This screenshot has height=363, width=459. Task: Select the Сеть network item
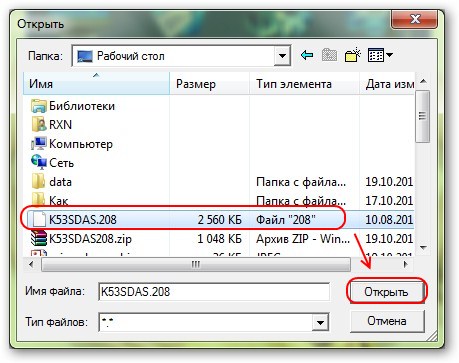52,163
